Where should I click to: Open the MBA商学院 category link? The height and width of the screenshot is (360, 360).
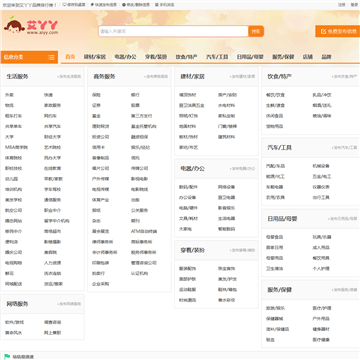tap(17, 147)
